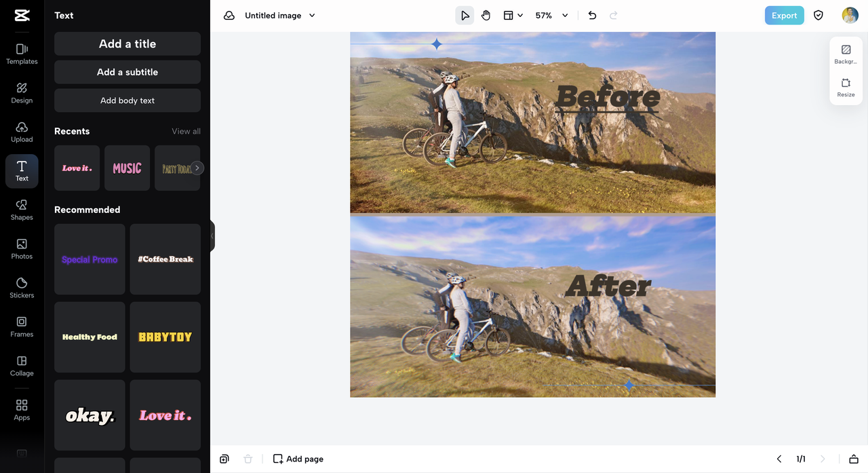
Task: Click View all recents link
Action: (x=186, y=131)
